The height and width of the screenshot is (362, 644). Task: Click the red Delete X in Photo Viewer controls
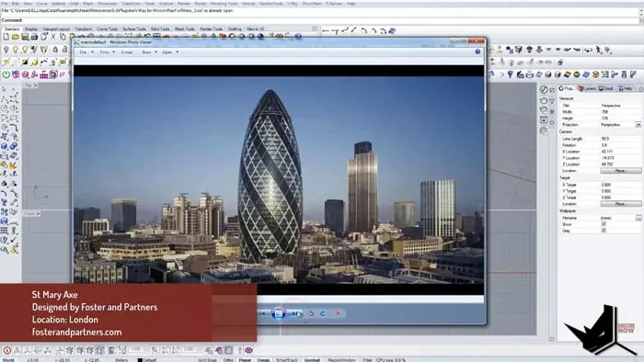(x=338, y=313)
